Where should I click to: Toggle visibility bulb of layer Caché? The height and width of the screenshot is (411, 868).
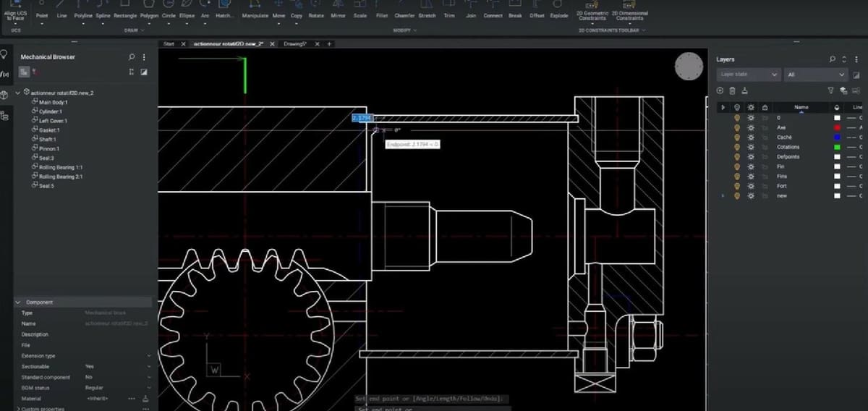pos(737,137)
